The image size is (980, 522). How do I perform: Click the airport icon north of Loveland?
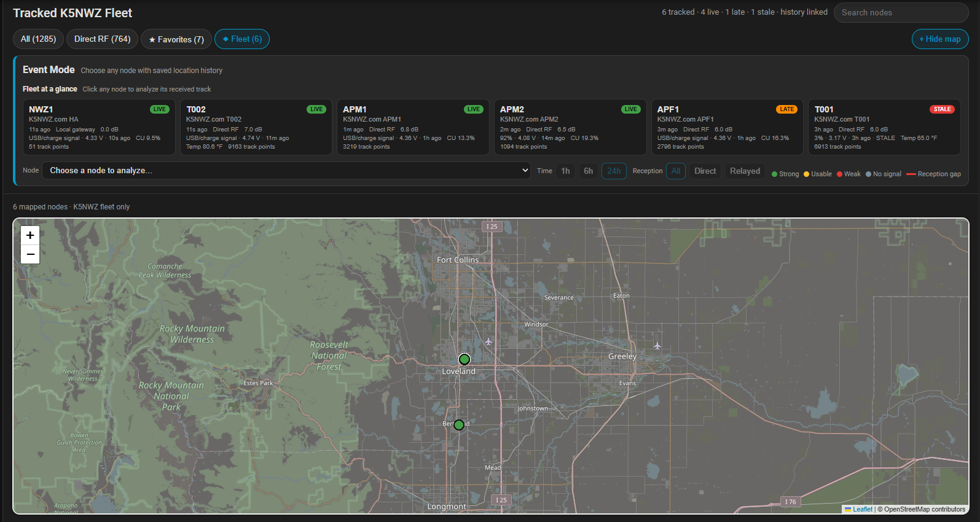tap(488, 341)
